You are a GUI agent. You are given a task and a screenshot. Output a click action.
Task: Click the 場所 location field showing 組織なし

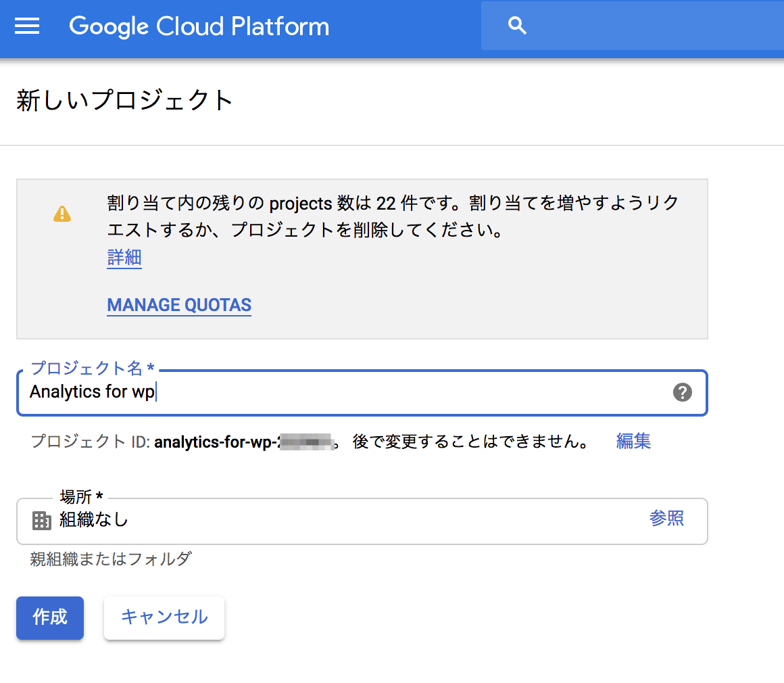point(362,521)
